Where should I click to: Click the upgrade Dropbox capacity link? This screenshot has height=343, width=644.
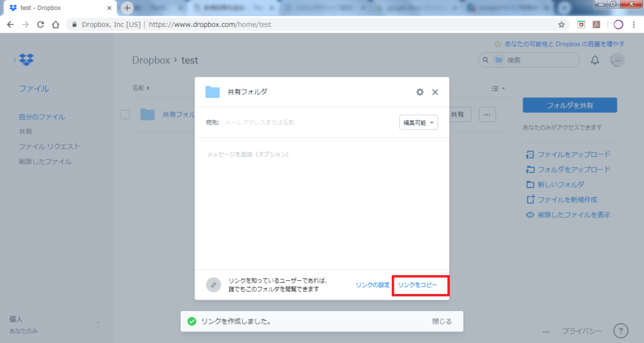click(564, 44)
